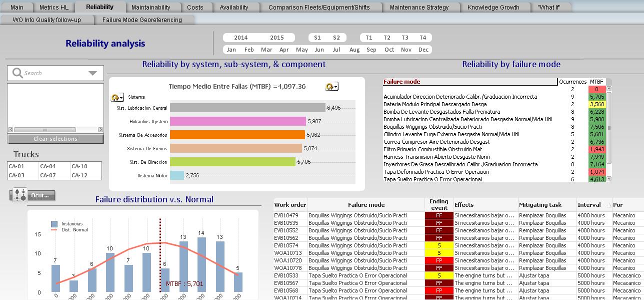Click the cycle icon next to MTBF chart title

[331, 87]
